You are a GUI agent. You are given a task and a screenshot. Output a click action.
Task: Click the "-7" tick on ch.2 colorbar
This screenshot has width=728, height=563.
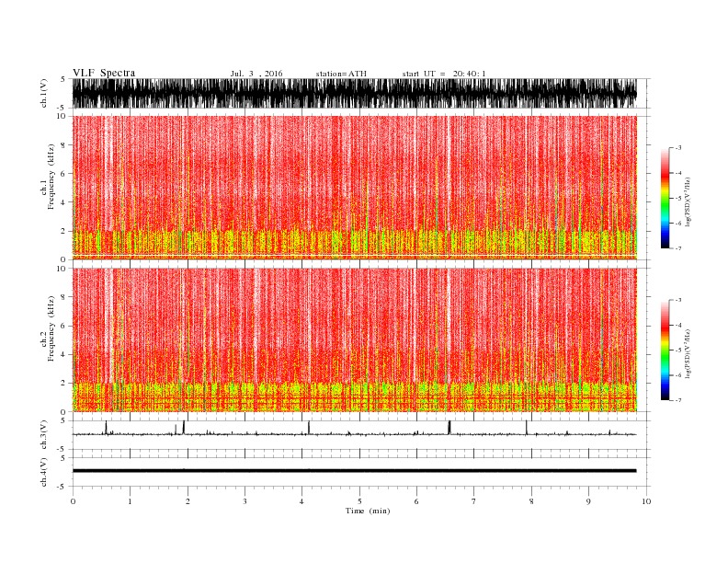[x=678, y=400]
